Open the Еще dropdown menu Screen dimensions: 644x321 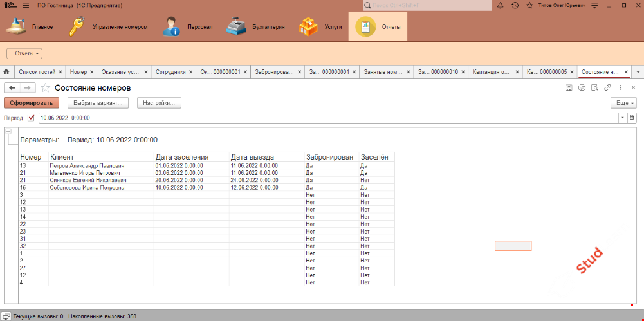623,103
